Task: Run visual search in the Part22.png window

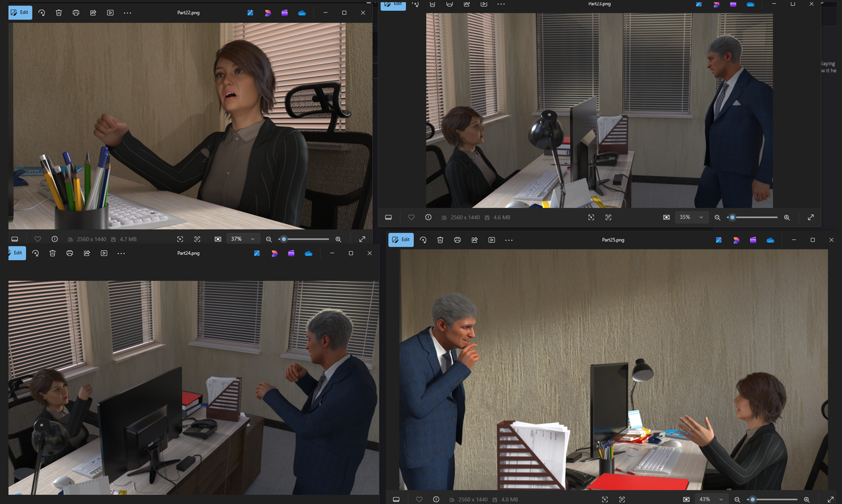Action: [180, 239]
